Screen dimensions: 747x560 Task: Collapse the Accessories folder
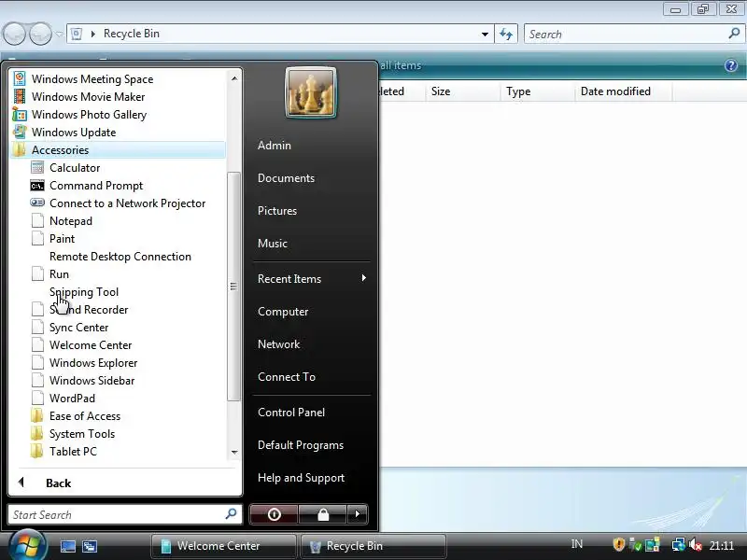tap(119, 149)
